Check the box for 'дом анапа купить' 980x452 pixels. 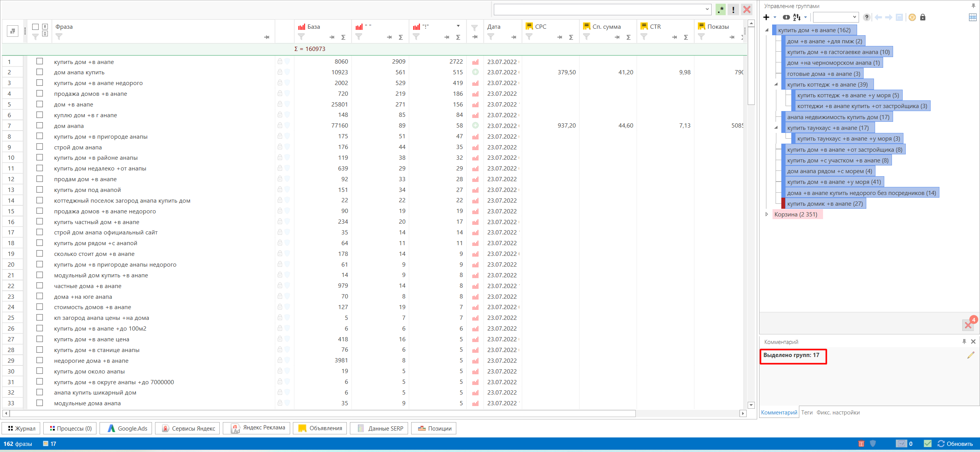tap(39, 72)
